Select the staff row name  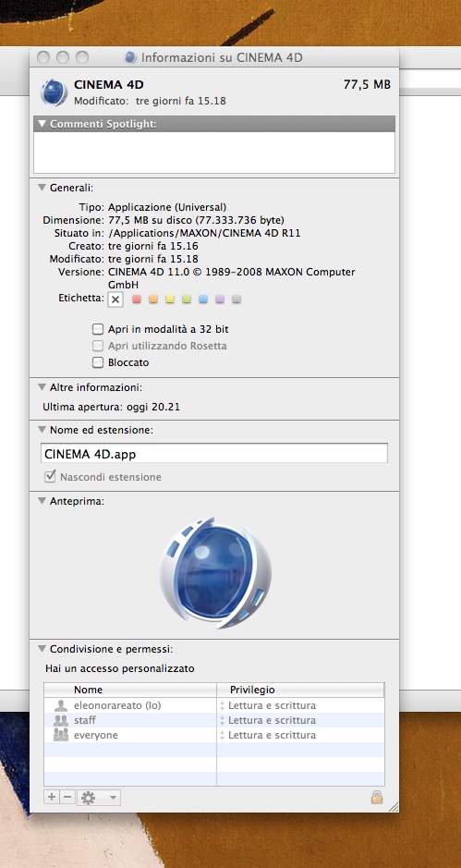click(x=85, y=720)
